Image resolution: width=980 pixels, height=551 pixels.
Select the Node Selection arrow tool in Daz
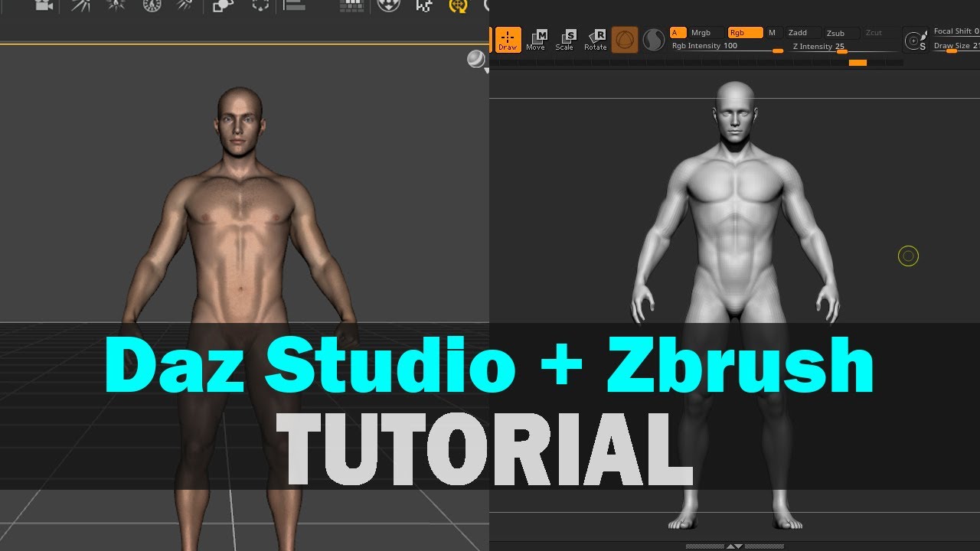point(423,6)
